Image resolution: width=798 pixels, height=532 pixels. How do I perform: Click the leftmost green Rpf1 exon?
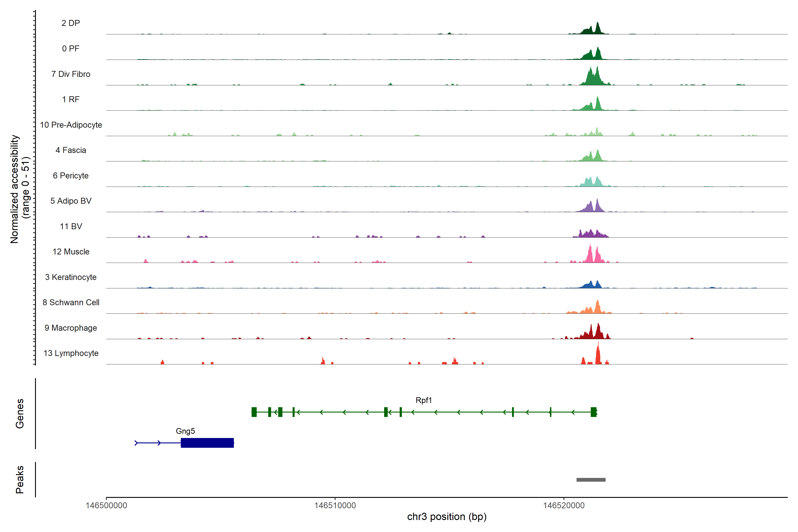click(254, 412)
